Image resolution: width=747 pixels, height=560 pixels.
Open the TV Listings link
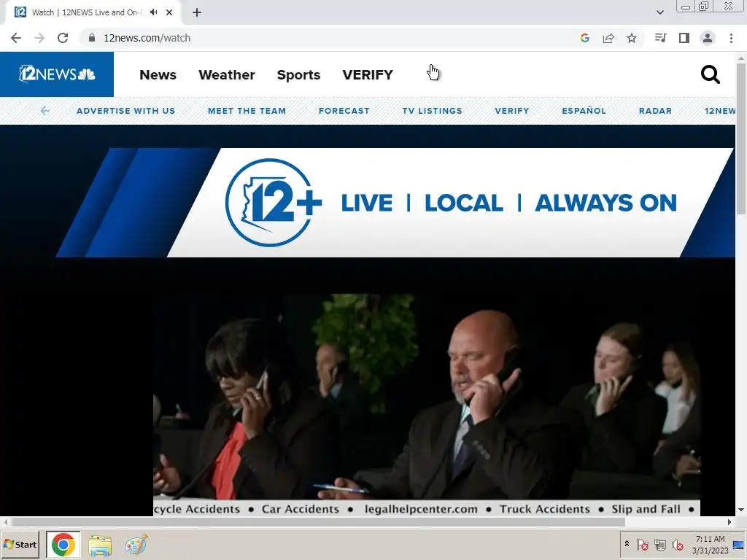[432, 111]
